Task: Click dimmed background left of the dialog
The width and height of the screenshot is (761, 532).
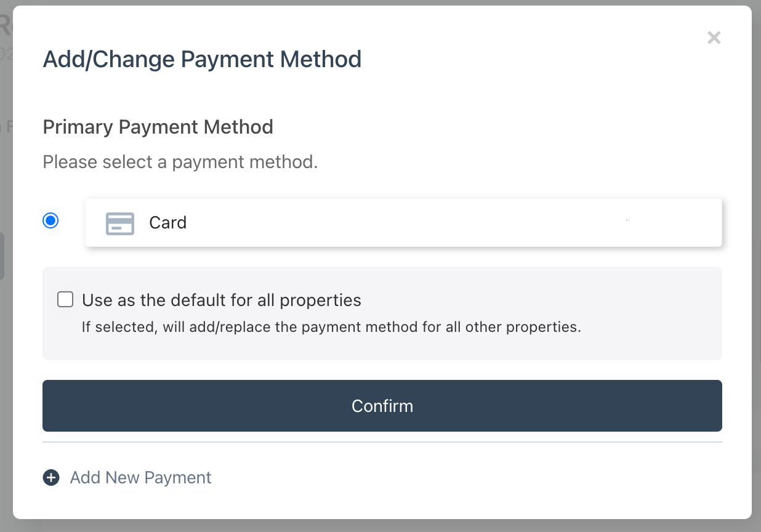Action: [x=6, y=369]
